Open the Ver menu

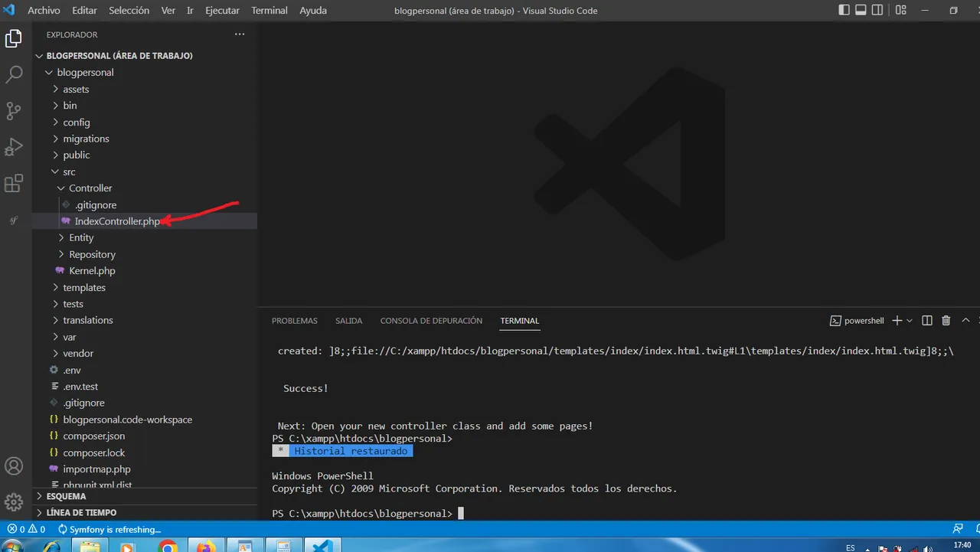[168, 11]
